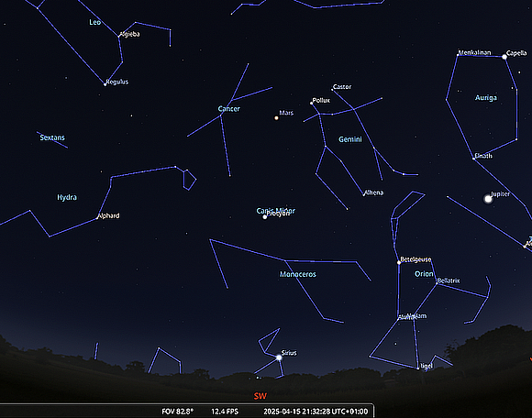
Task: Select the star Pollux
Action: [312, 103]
